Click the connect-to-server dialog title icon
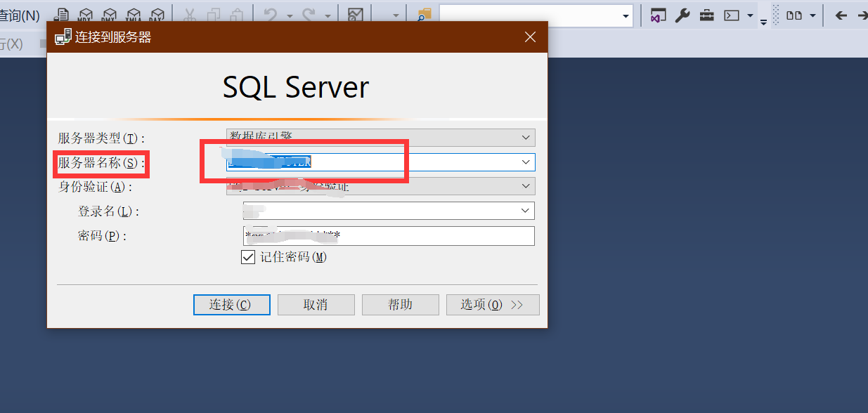Screen dimensions: 868x413 click(x=63, y=37)
